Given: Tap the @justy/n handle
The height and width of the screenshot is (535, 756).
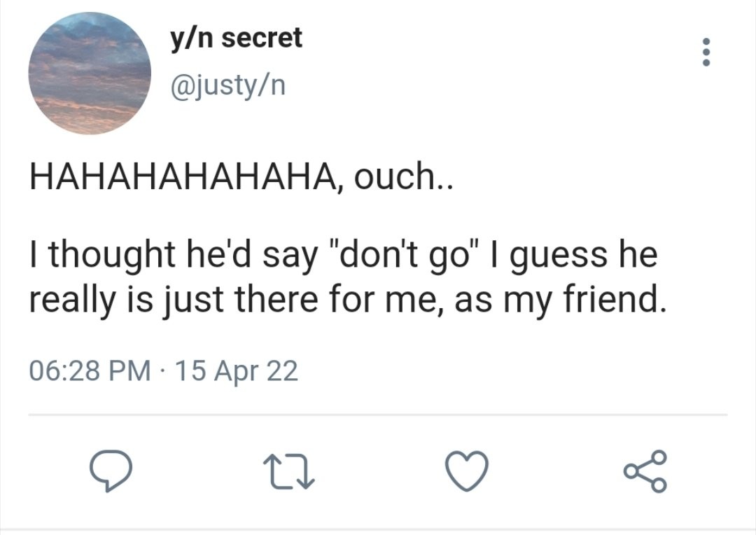Looking at the screenshot, I should pos(226,86).
